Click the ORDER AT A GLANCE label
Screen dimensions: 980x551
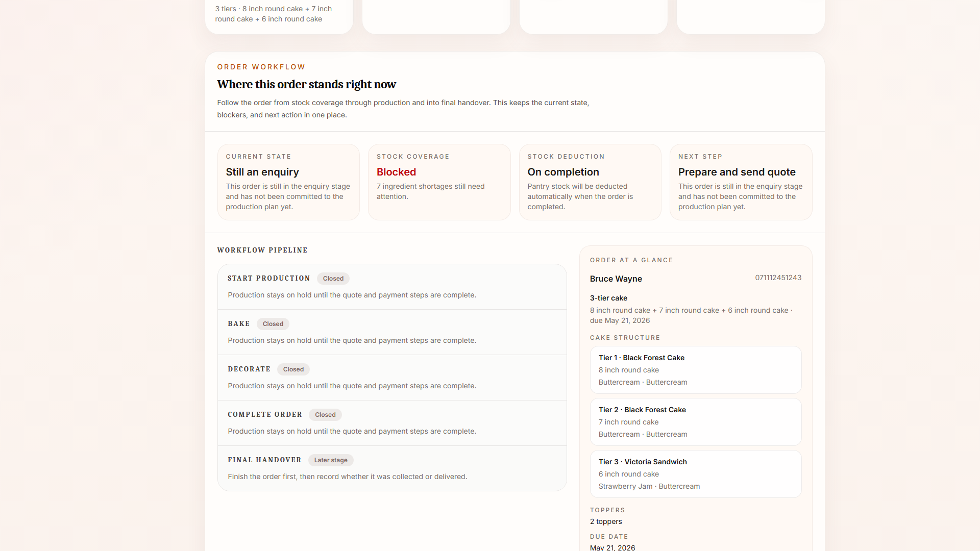pos(631,260)
